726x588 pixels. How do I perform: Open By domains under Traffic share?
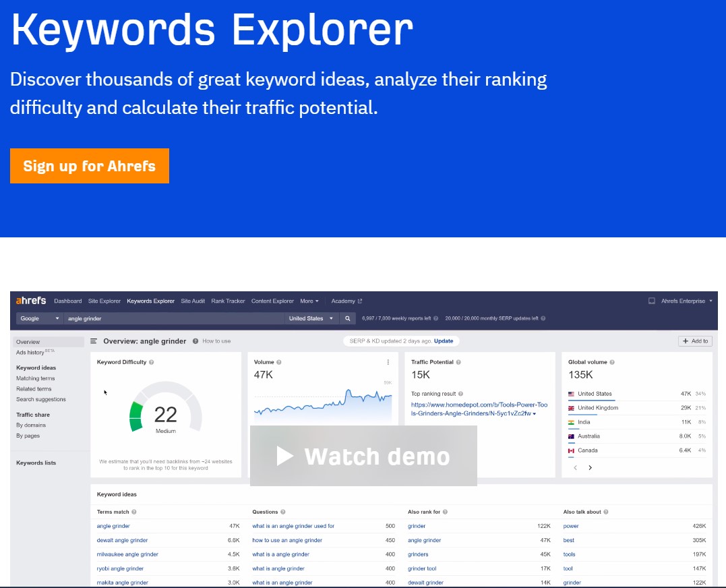tap(31, 425)
